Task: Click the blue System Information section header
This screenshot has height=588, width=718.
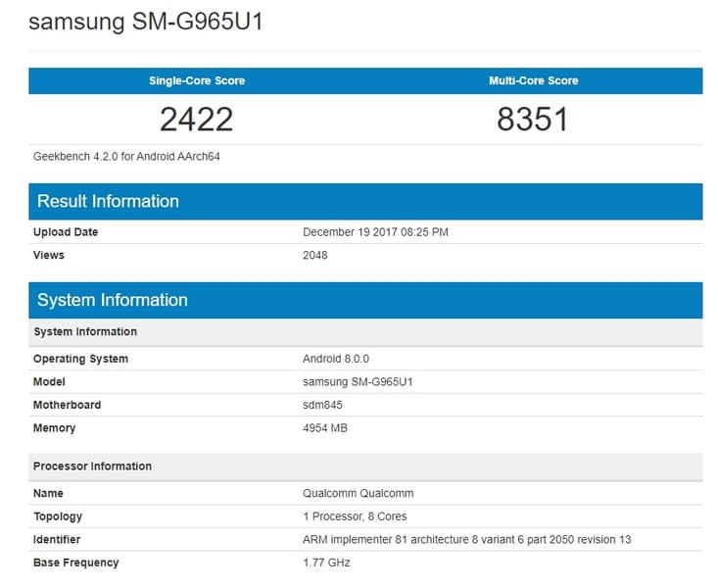Action: click(x=365, y=300)
